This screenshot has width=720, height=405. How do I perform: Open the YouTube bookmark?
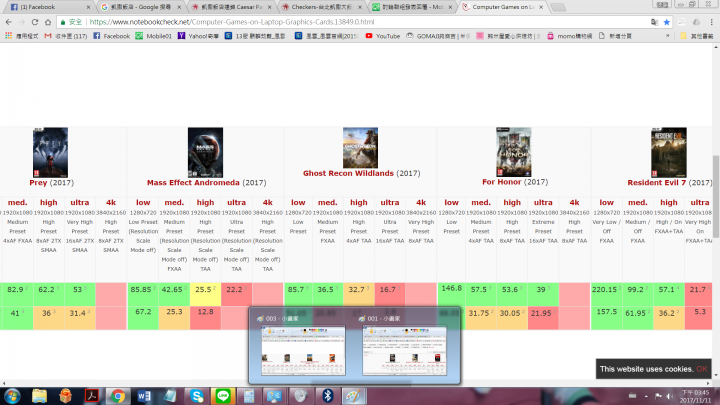click(382, 36)
